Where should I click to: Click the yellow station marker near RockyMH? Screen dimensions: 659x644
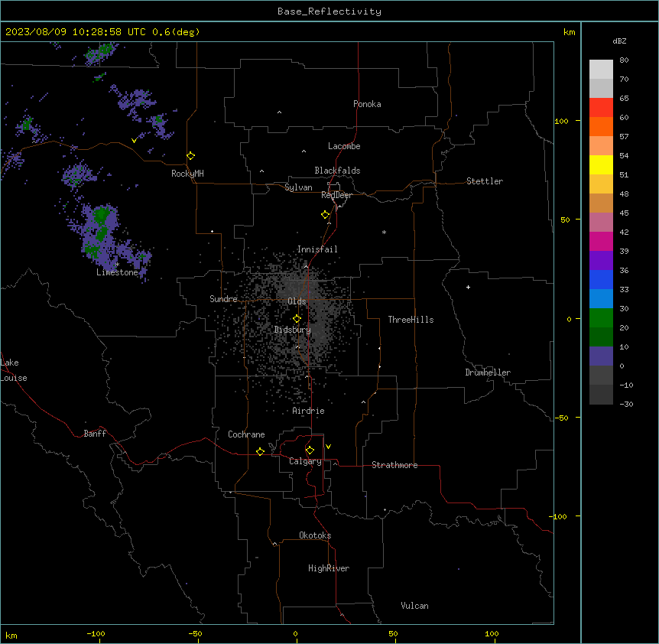[x=190, y=155]
